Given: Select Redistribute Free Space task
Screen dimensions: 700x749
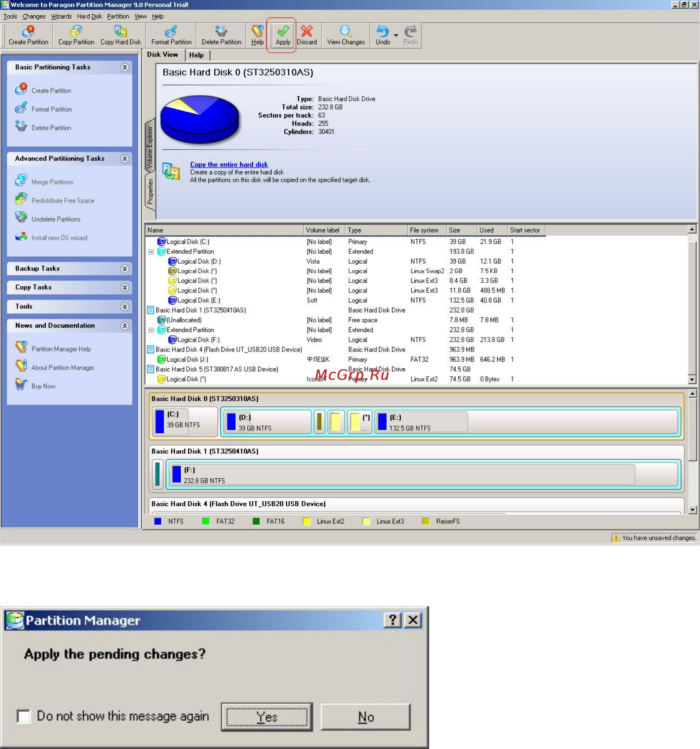Looking at the screenshot, I should coord(55,200).
